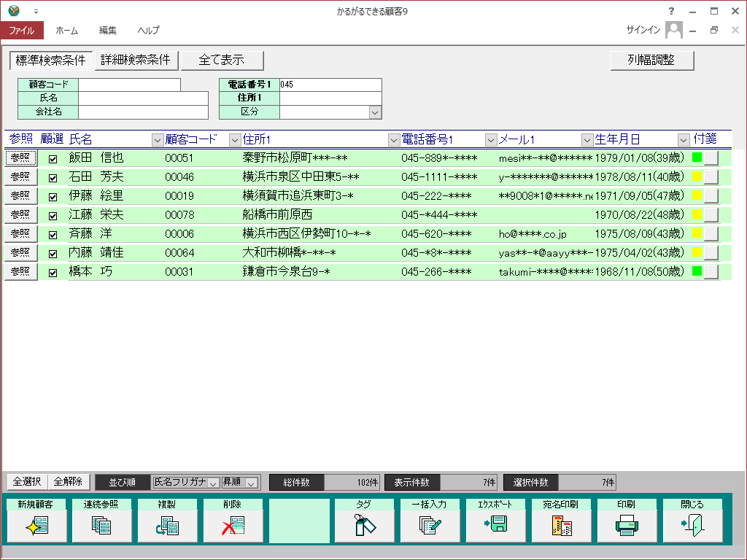Click the 顧客コード search input field
Screen dimensions: 747x560
[x=130, y=85]
